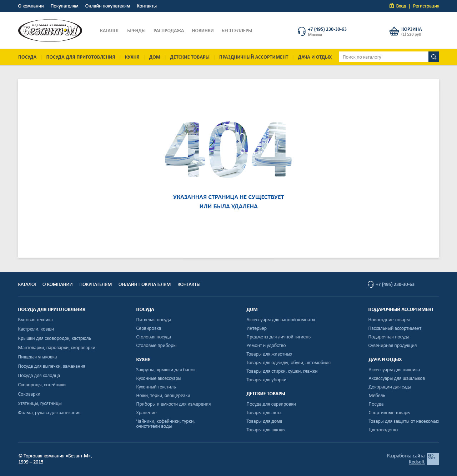
Task: Select ПРАЗДНИЧНЫЙ АССОРТИМЕНТ in the yellow bar
Action: [254, 57]
